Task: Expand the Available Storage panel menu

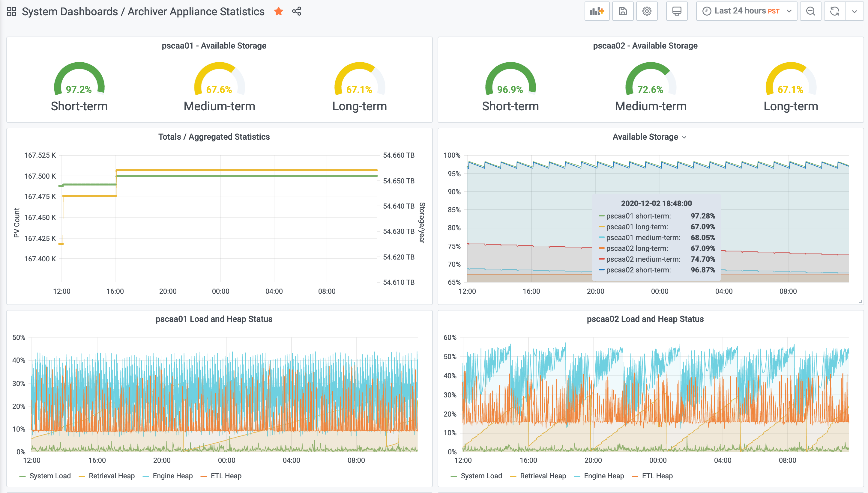Action: [x=684, y=137]
